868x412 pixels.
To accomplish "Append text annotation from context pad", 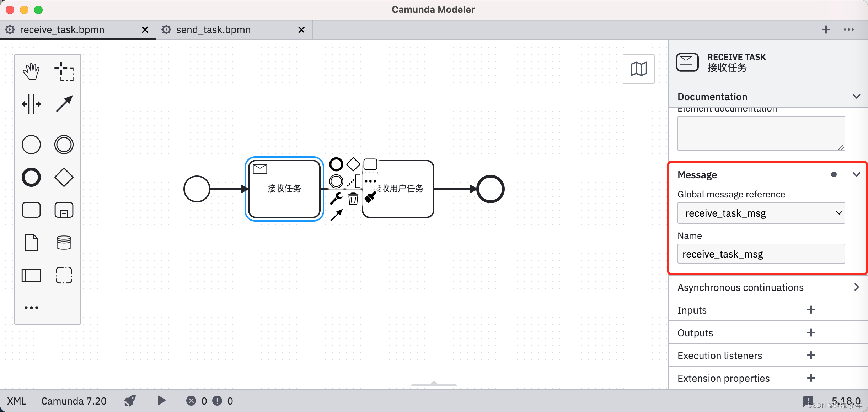I will coord(353,181).
